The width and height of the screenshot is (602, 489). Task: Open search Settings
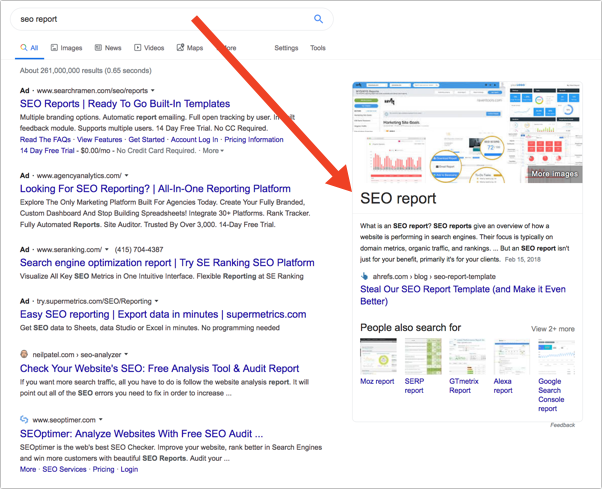pos(286,48)
